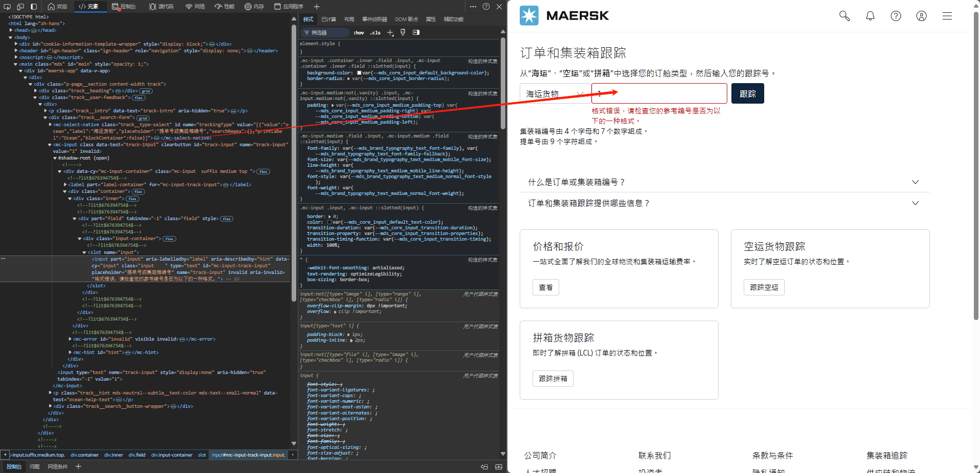Open the 欢迎 welcome tab
The width and height of the screenshot is (980, 473).
pos(57,7)
